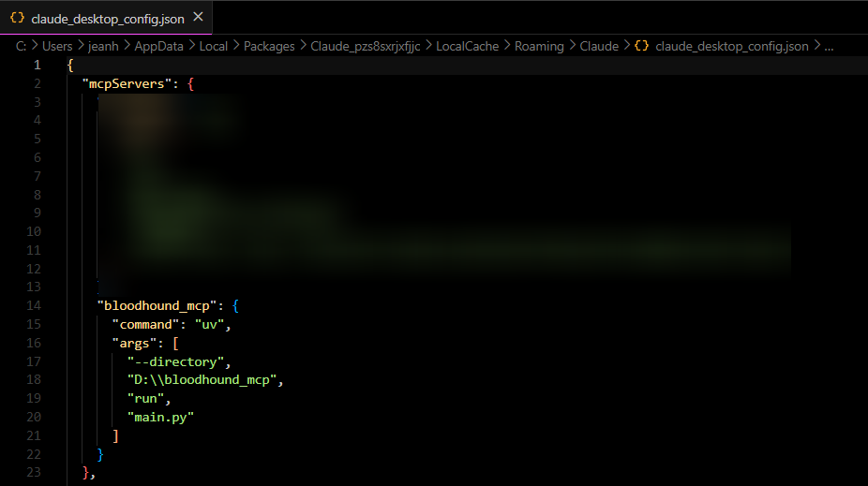The height and width of the screenshot is (486, 868).
Task: Click the blue closing brace on line 22
Action: coord(100,454)
